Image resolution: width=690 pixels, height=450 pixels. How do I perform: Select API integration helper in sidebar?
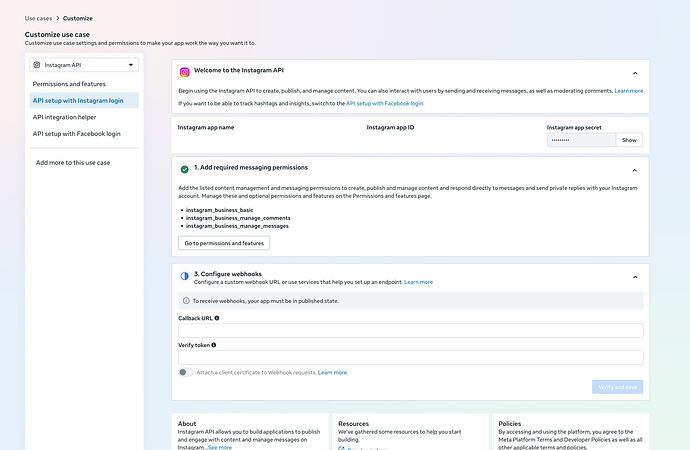tap(64, 117)
